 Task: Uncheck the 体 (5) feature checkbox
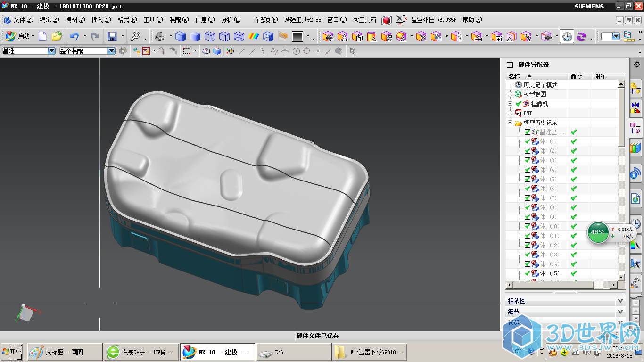point(528,179)
